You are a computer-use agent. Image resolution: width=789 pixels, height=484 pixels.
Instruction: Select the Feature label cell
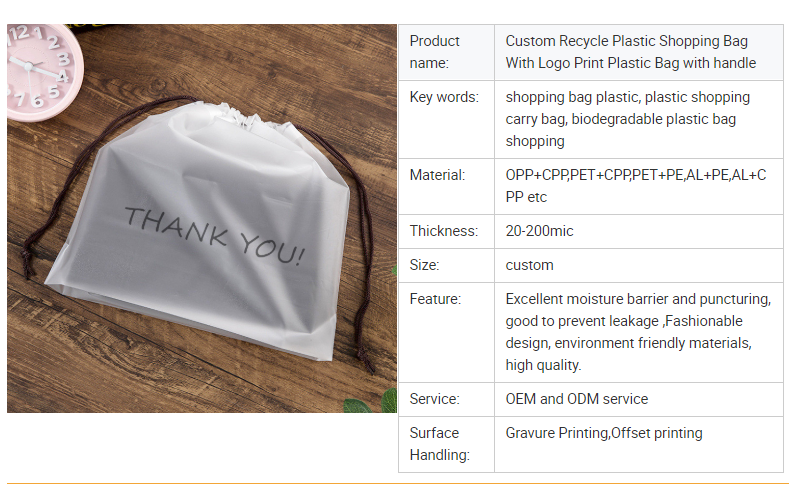pos(446,332)
